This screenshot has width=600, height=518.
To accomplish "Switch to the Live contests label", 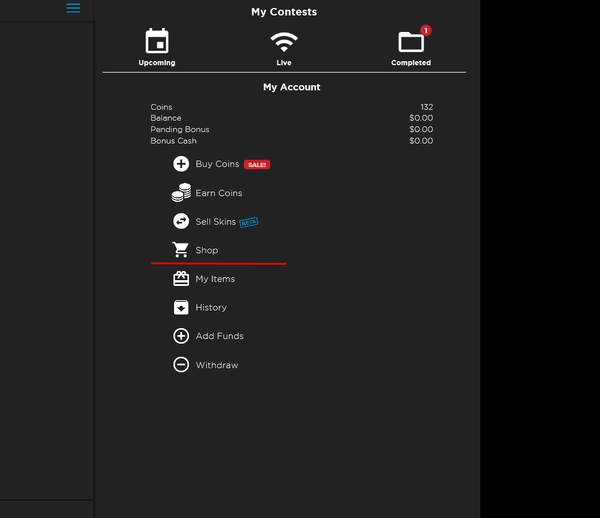I will coord(284,63).
